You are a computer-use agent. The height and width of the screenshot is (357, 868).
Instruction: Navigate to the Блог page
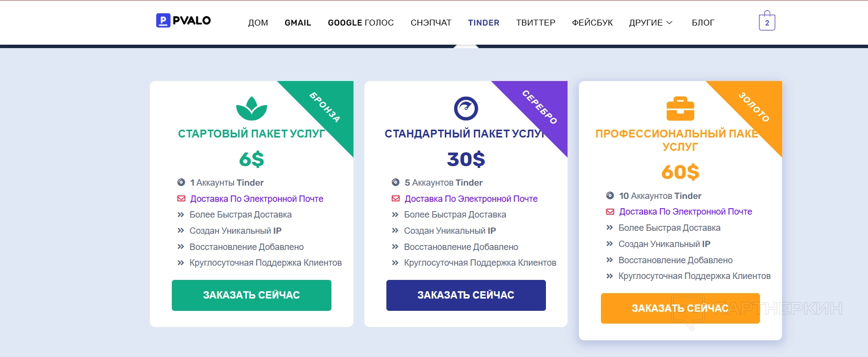(x=703, y=23)
